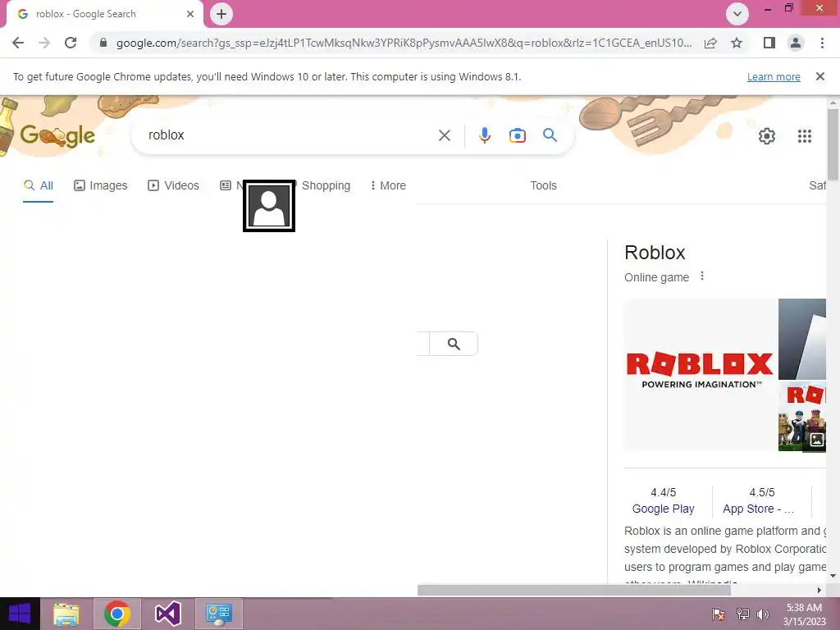Click the horizontal scrollbar right arrow

coord(819,590)
